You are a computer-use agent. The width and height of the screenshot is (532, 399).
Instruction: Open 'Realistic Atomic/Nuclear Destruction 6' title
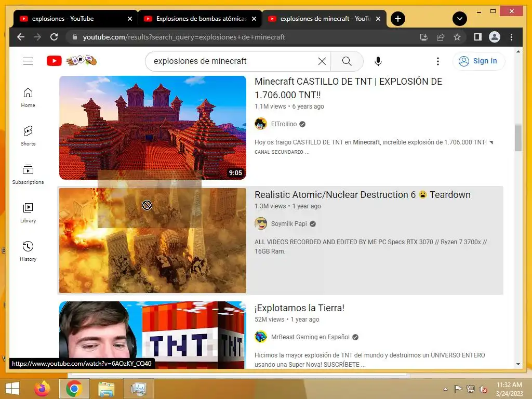point(362,195)
